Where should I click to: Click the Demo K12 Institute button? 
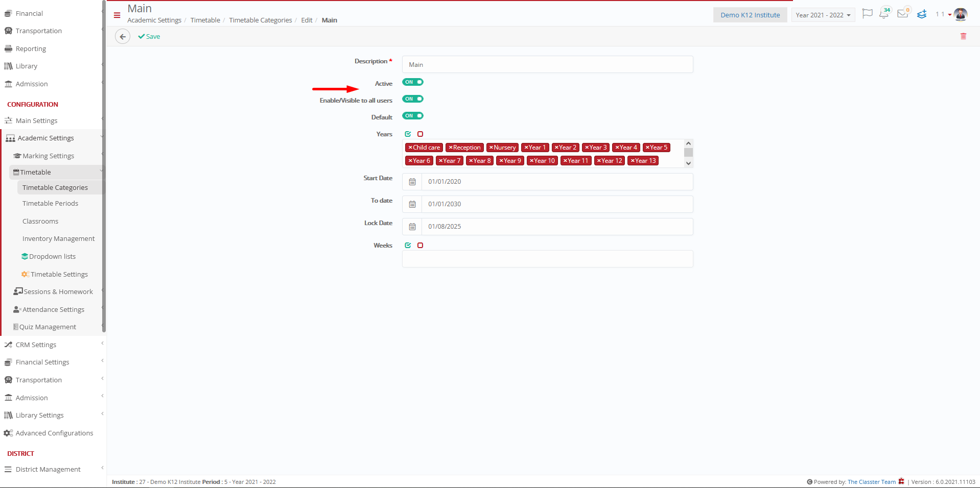[x=750, y=15]
